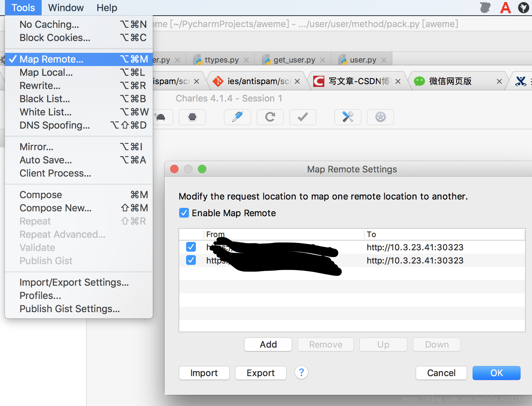Viewport: 532px width, 406px height.
Task: Open the settings gear toolbar icon
Action: (381, 117)
